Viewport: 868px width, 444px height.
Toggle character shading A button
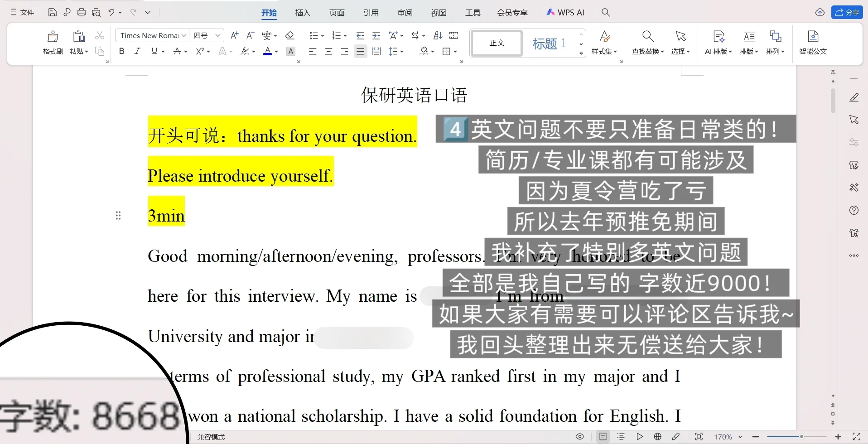[291, 51]
